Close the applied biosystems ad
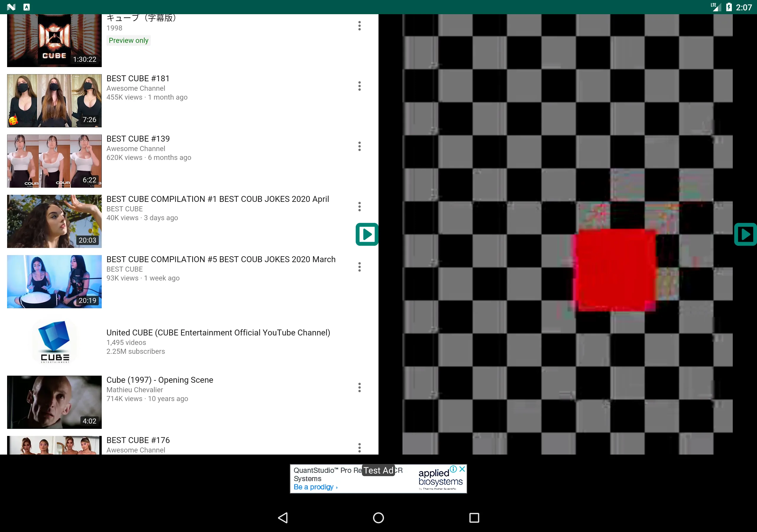Viewport: 757px width, 532px height. pos(462,469)
